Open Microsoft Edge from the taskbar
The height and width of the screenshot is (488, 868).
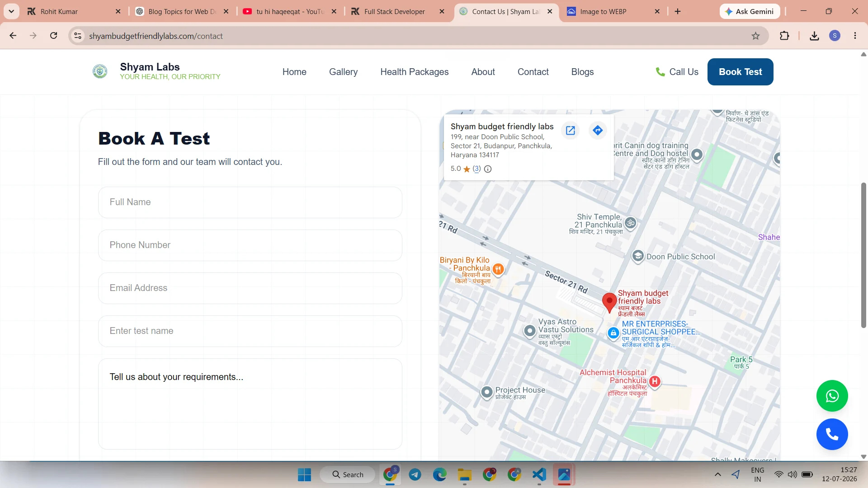439,474
